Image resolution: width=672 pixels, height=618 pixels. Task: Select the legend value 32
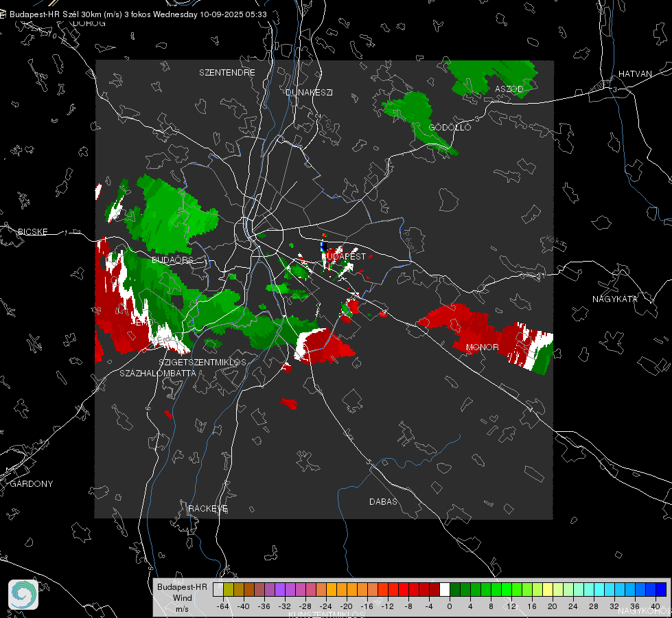tap(614, 606)
